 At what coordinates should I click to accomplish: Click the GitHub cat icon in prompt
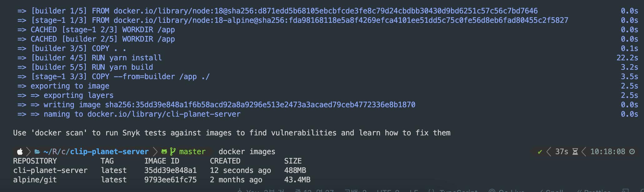[x=164, y=152]
